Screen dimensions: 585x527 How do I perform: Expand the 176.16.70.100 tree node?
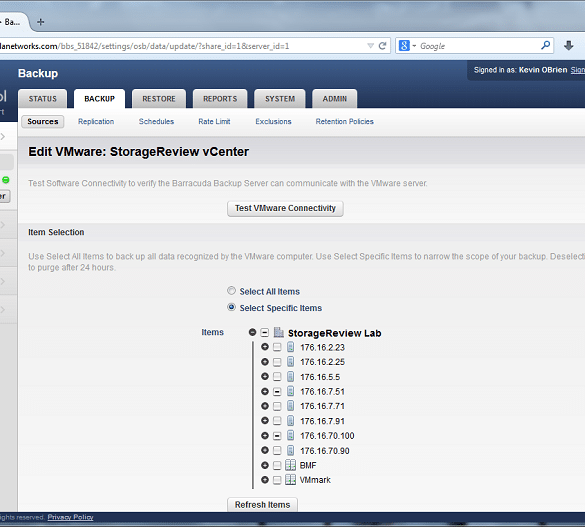tap(265, 435)
